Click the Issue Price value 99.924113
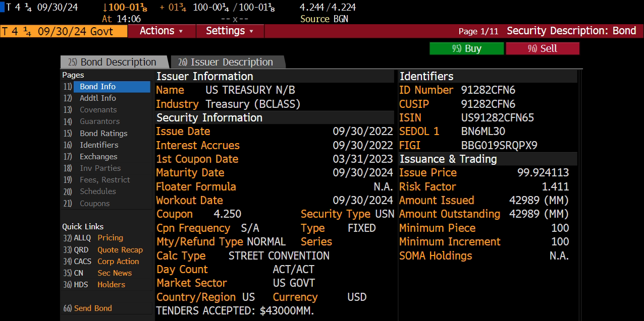Screen dimensions: 644x321 (x=543, y=172)
